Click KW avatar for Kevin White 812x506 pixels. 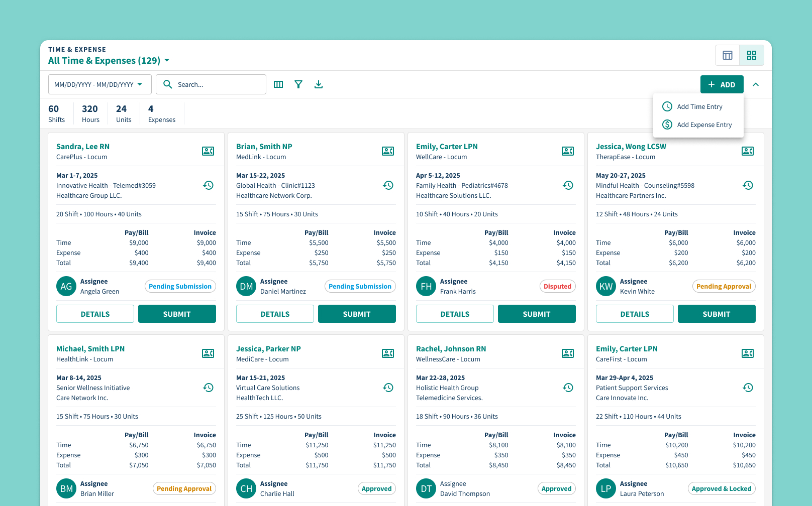606,286
